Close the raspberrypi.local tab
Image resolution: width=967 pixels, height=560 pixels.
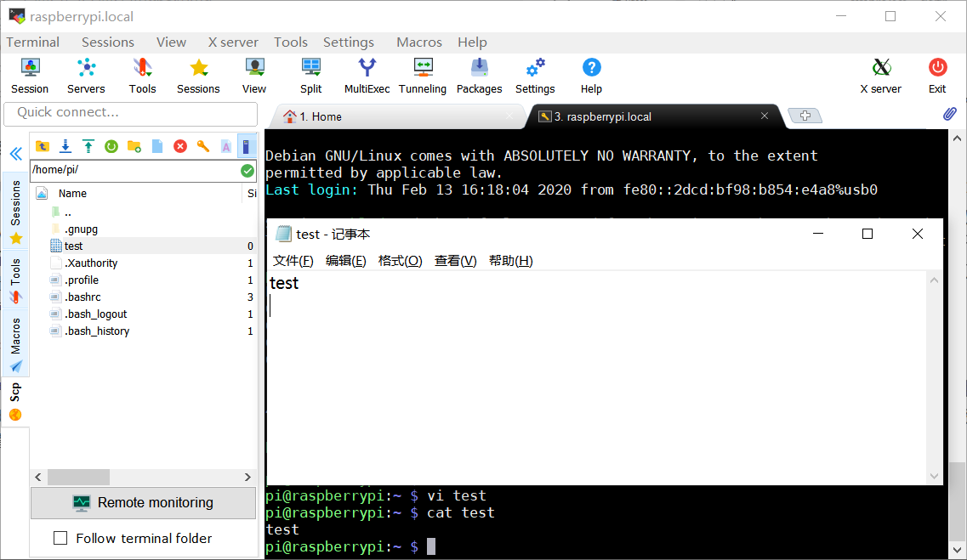tap(764, 116)
